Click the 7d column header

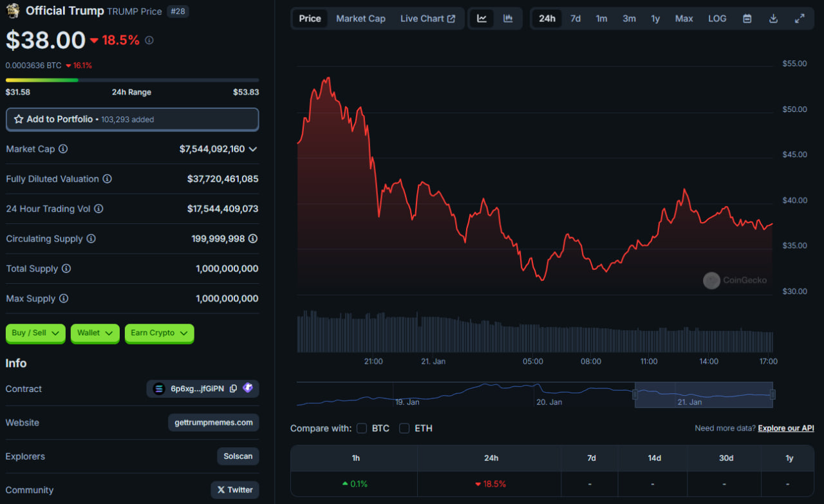[x=591, y=458]
